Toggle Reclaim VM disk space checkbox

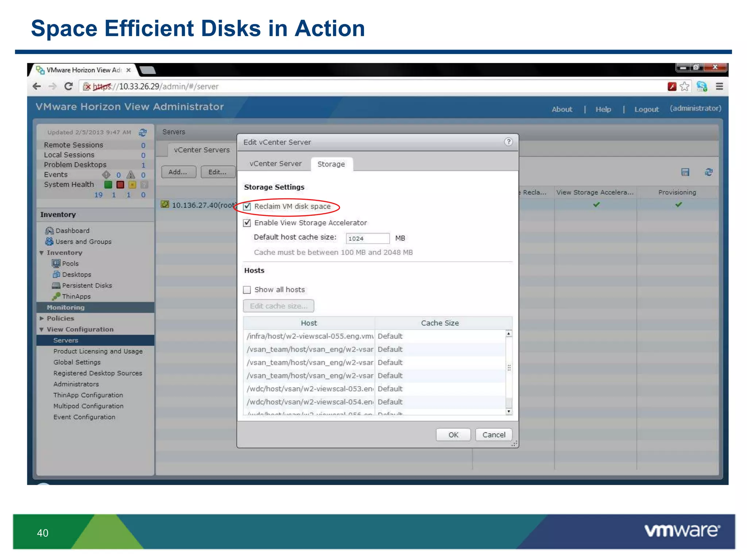click(x=247, y=206)
